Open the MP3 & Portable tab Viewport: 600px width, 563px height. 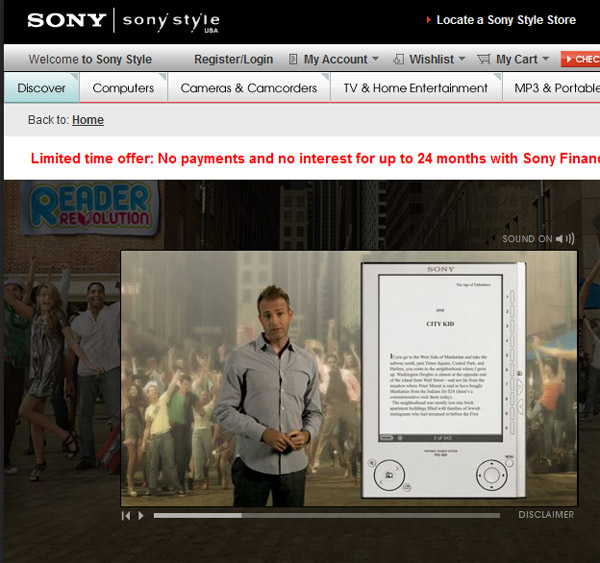click(x=552, y=88)
